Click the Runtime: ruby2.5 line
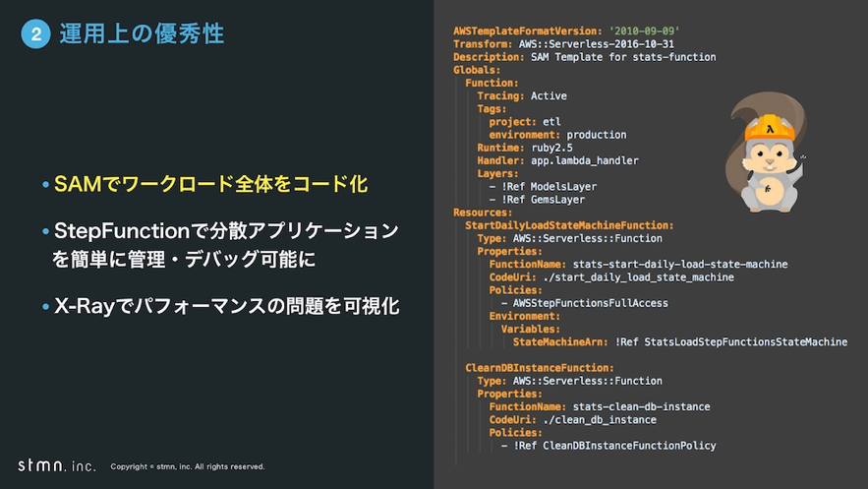Screen dimensions: 868x489 pyautogui.click(x=525, y=148)
